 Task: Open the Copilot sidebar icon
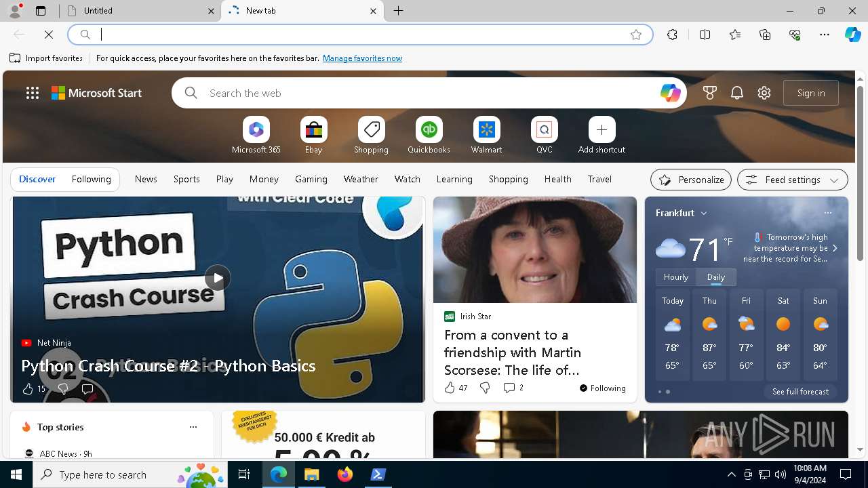(x=853, y=35)
